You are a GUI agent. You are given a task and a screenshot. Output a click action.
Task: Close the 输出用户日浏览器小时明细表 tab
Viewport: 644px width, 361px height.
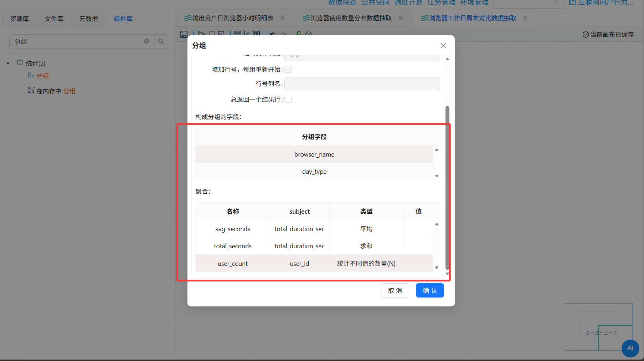pos(282,18)
